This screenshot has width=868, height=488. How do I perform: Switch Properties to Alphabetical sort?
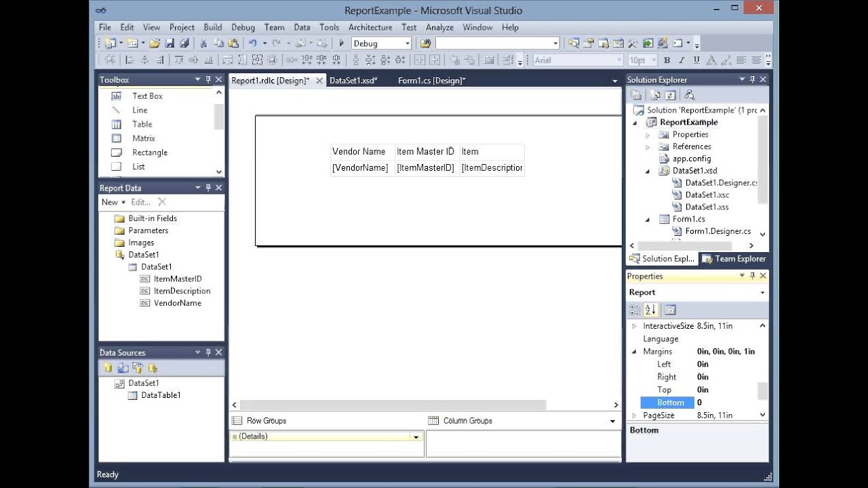tap(650, 310)
